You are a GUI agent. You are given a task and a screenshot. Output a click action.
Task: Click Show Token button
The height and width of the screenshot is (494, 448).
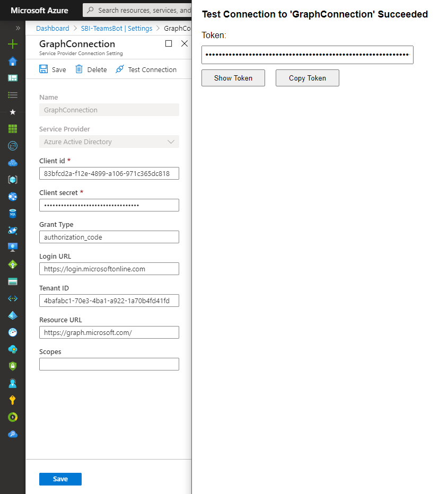click(x=233, y=78)
